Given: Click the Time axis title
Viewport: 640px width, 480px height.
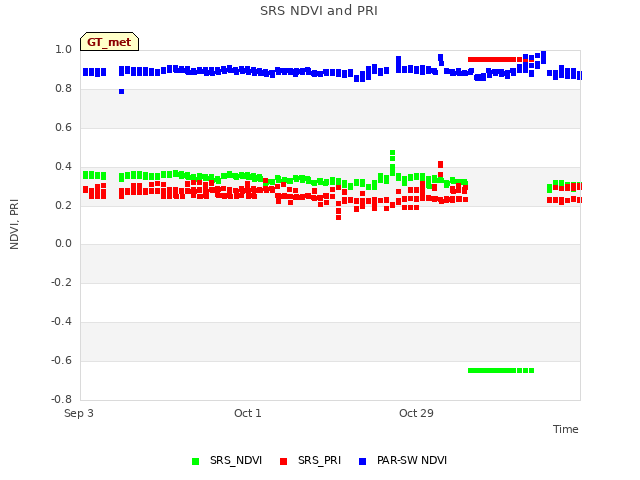Looking at the screenshot, I should [565, 429].
